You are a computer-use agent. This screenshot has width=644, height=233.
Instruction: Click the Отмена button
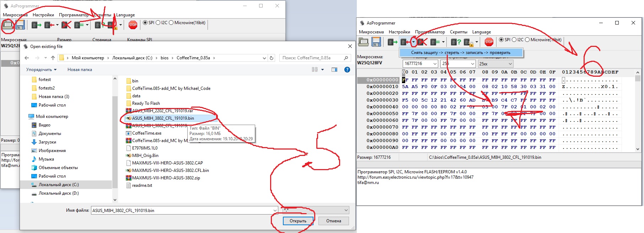click(x=334, y=221)
